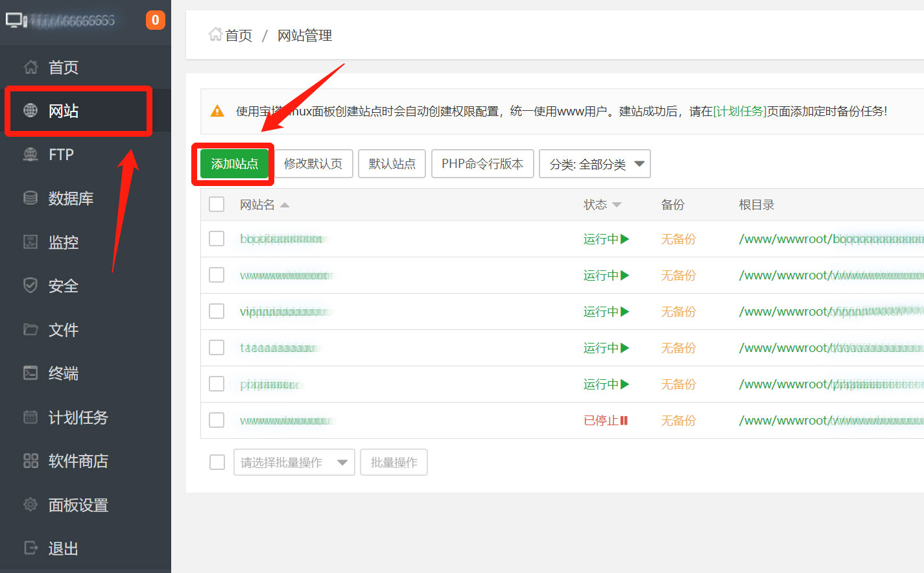
Task: Open the 监控 monitoring panel
Action: [63, 242]
